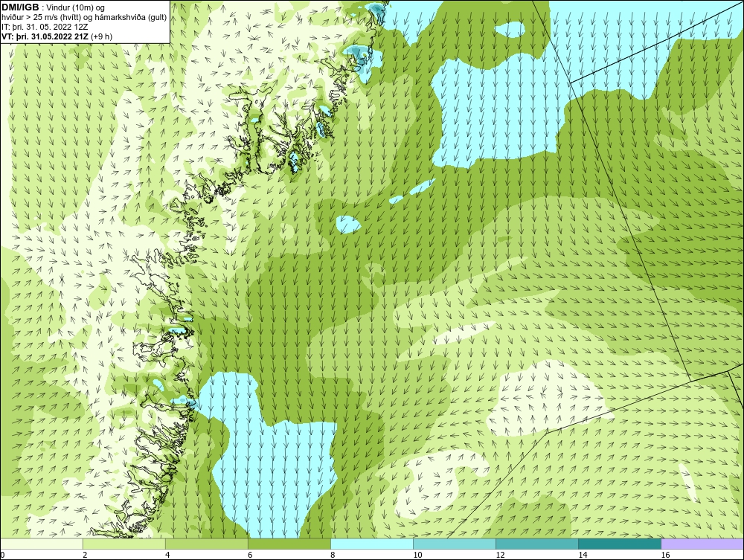Image resolution: width=744 pixels, height=560 pixels.
Task: Click the legend scale label '10'
Action: pyautogui.click(x=417, y=555)
